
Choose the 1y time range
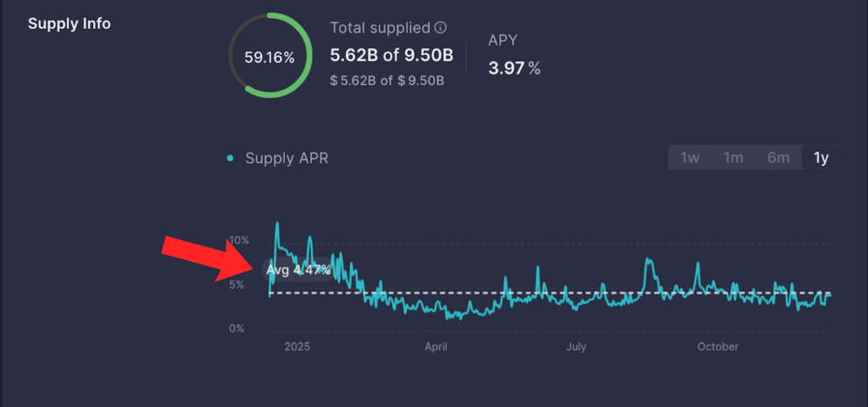[x=821, y=158]
